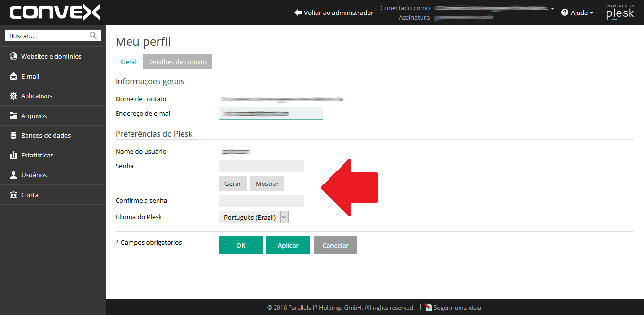Click the Cancelar button
This screenshot has height=315, width=644.
(335, 245)
